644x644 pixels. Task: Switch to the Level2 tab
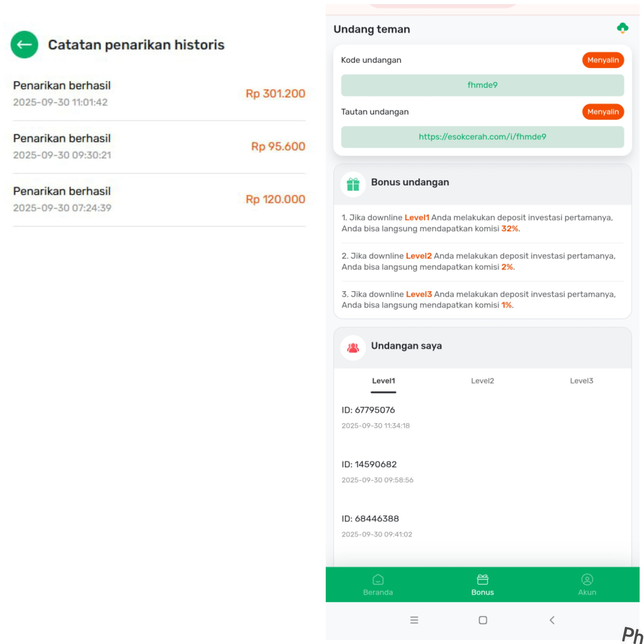point(482,381)
